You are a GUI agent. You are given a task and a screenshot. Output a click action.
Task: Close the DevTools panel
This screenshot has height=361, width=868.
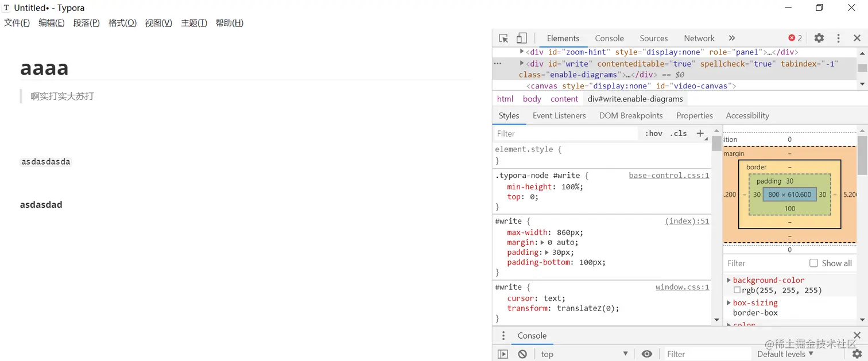click(x=857, y=38)
